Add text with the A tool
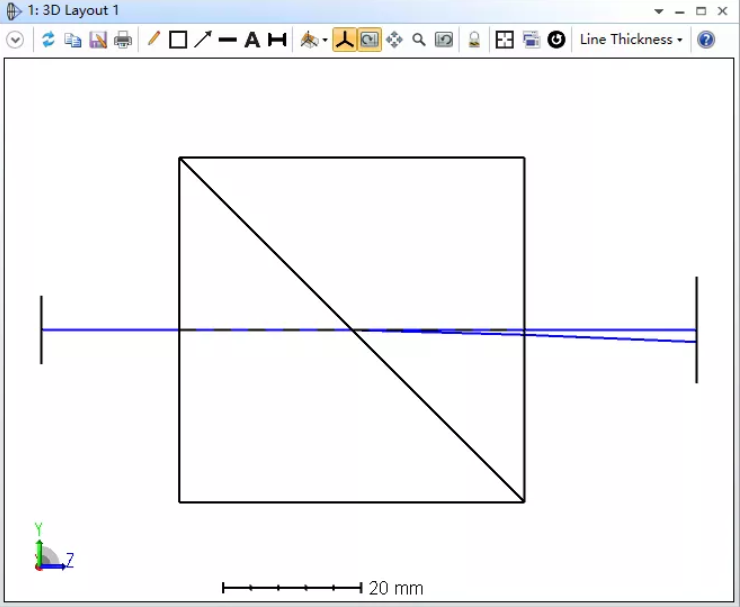 [252, 40]
